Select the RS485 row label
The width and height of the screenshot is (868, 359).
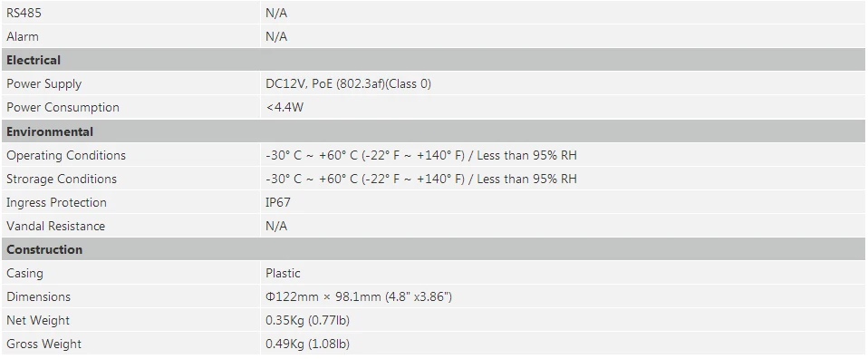click(x=24, y=14)
